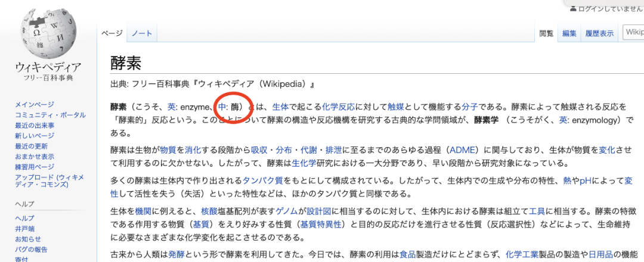Follow the 化学工業 link

coord(522,254)
